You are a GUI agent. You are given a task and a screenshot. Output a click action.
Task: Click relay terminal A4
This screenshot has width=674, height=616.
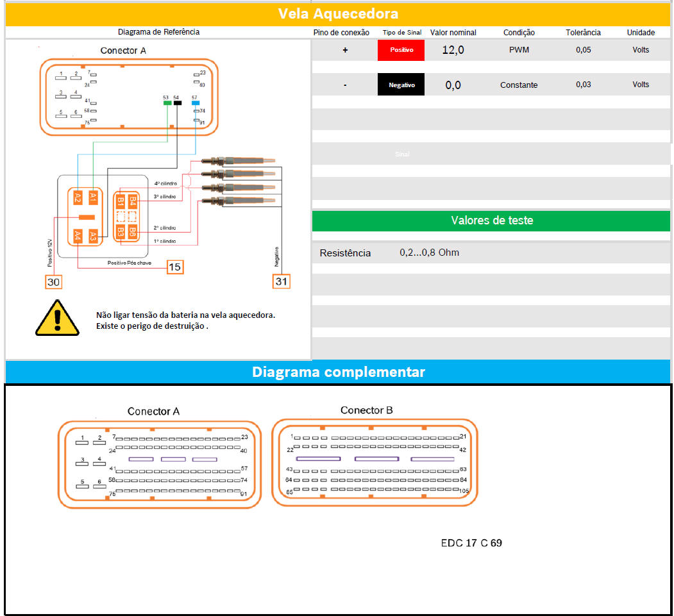pos(78,236)
